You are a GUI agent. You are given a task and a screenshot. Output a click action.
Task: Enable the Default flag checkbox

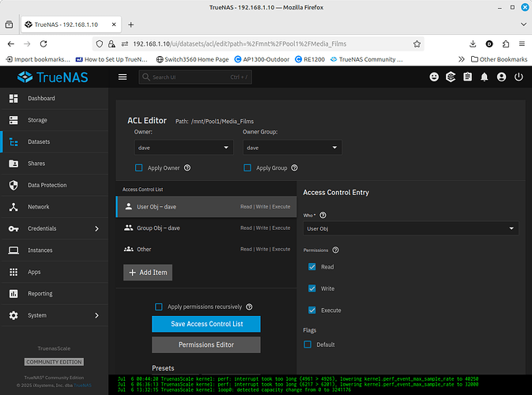click(308, 344)
